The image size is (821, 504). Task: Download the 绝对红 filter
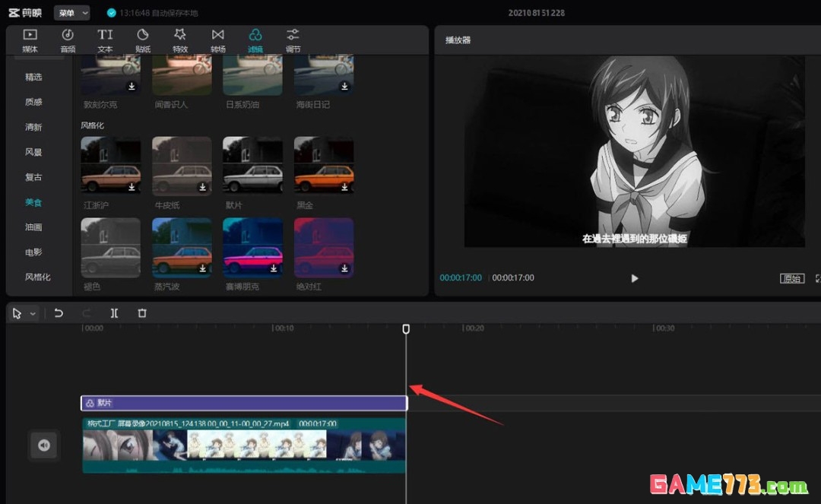[x=344, y=268]
